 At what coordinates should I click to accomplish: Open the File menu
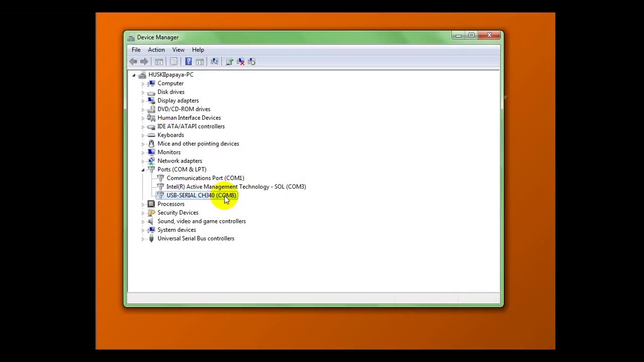coord(136,50)
